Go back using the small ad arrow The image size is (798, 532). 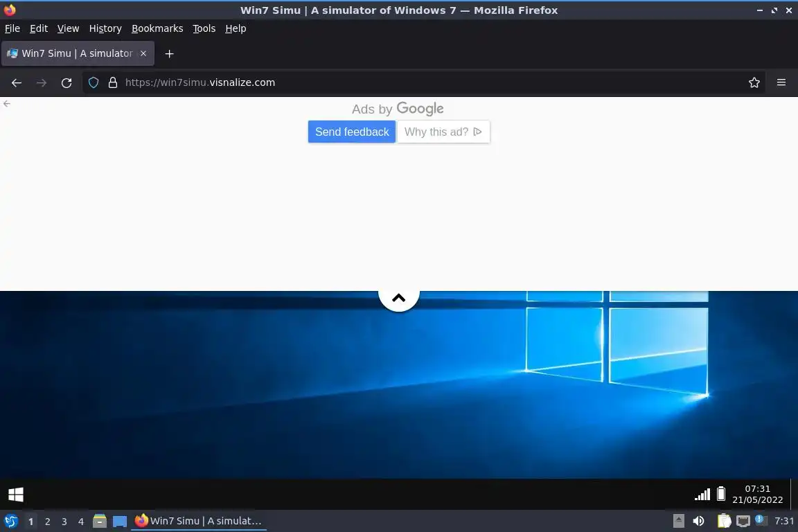[7, 103]
